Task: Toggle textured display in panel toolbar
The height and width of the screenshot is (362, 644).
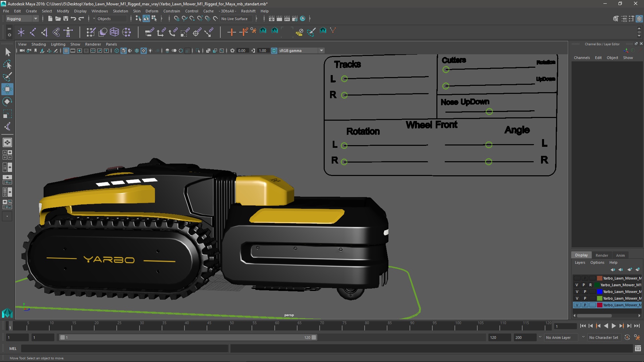Action: [144, 51]
